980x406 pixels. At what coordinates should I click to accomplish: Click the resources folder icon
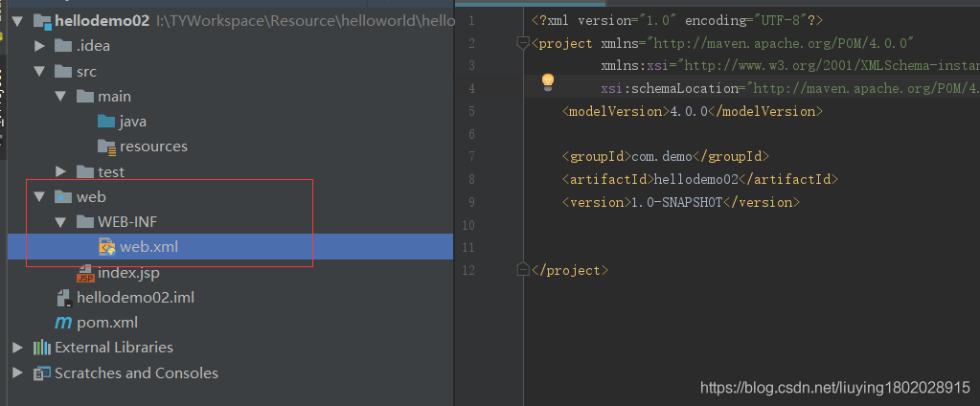pos(107,147)
